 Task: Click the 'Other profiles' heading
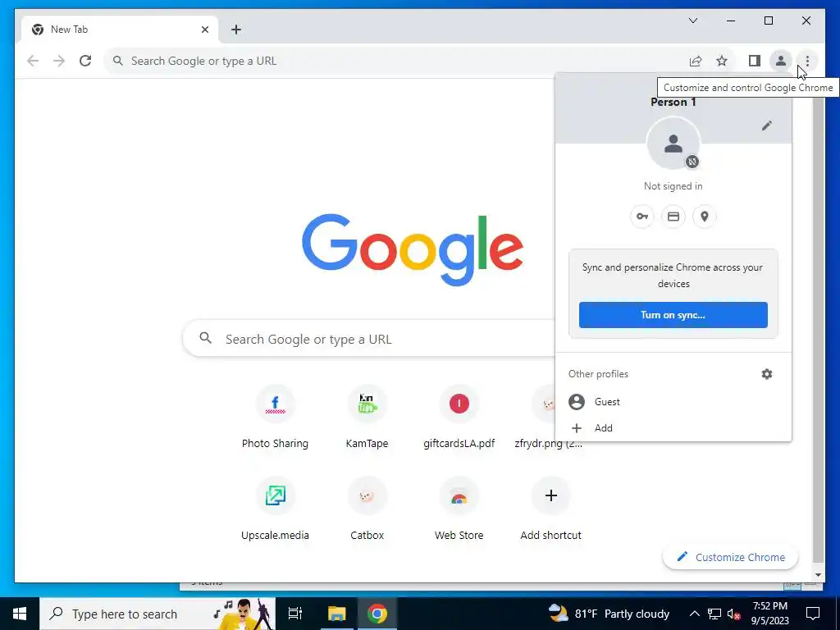coord(598,374)
